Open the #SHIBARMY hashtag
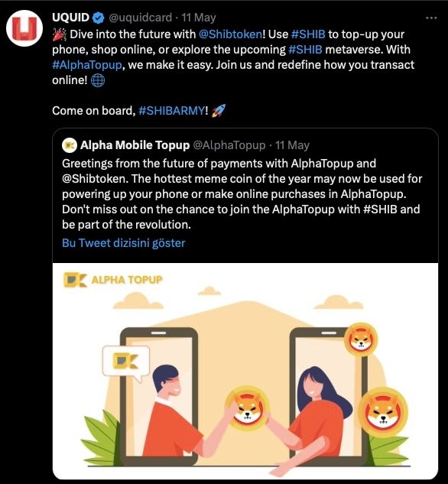The height and width of the screenshot is (484, 448). 171,111
